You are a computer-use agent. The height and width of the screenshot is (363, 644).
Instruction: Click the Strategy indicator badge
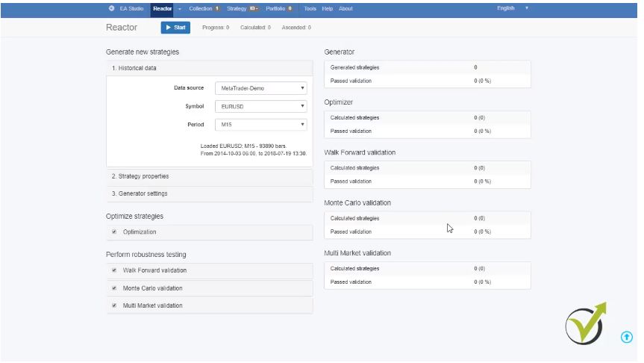pos(254,8)
